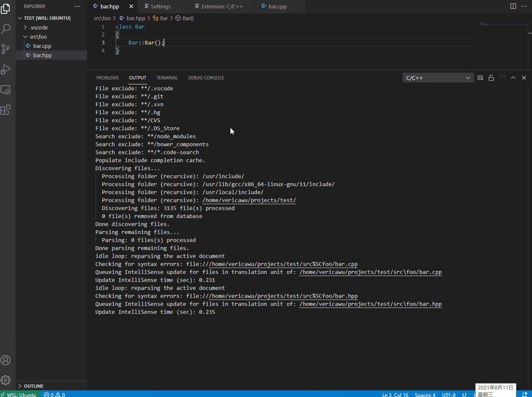Open the Accounts menu icon
The width and height of the screenshot is (532, 397).
coord(6,360)
